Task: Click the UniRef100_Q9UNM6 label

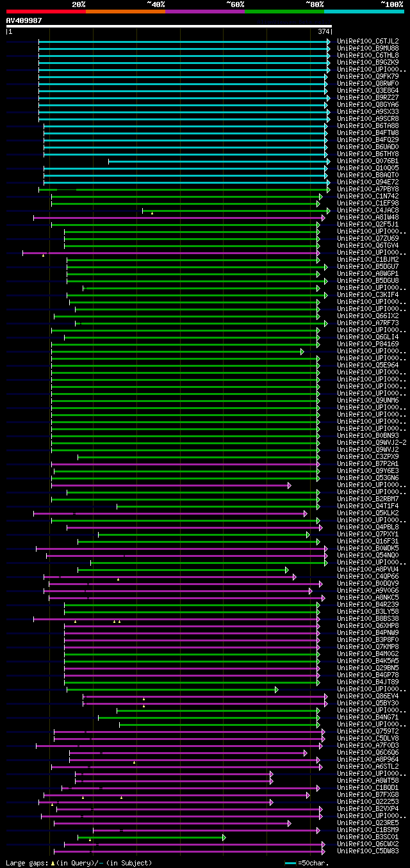Action: pyautogui.click(x=368, y=400)
